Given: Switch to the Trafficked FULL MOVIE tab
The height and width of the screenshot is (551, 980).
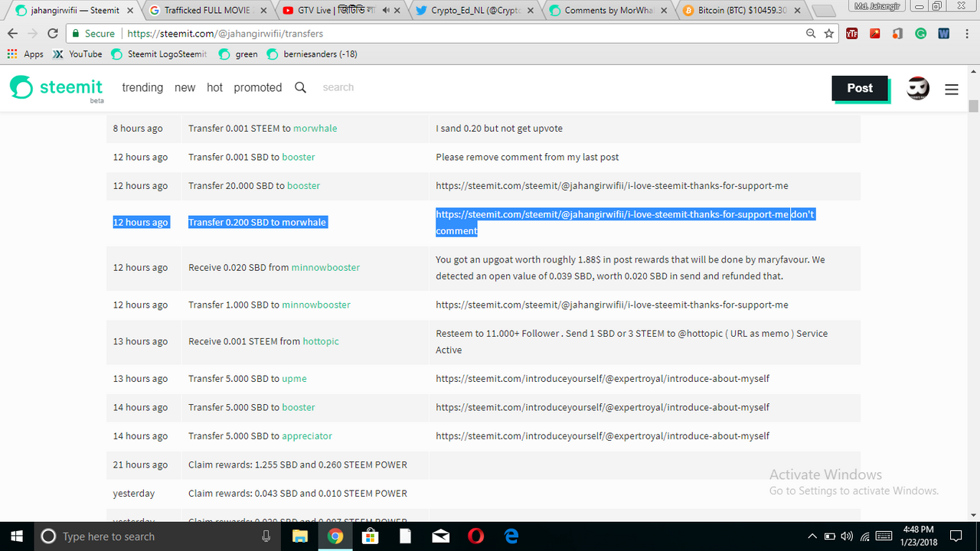Looking at the screenshot, I should (x=208, y=11).
